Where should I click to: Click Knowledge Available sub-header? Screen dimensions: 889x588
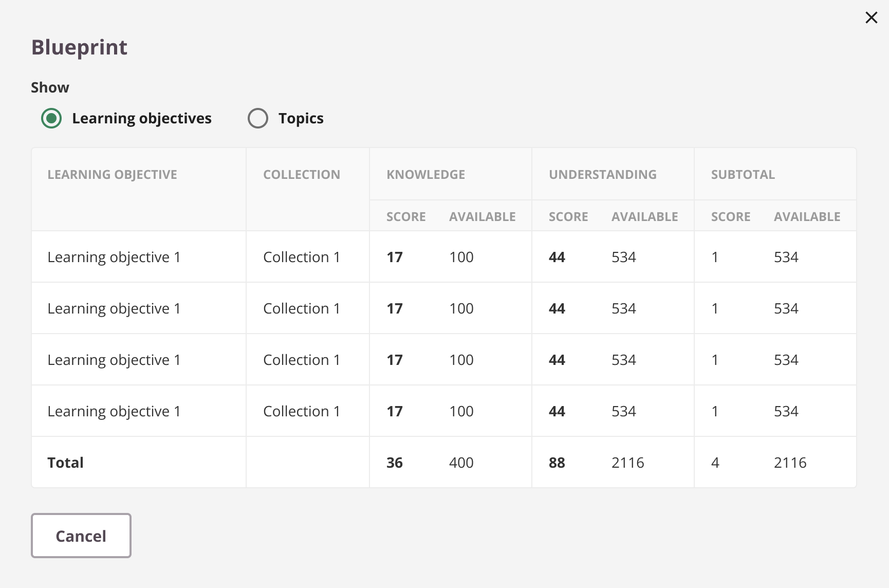coord(483,217)
